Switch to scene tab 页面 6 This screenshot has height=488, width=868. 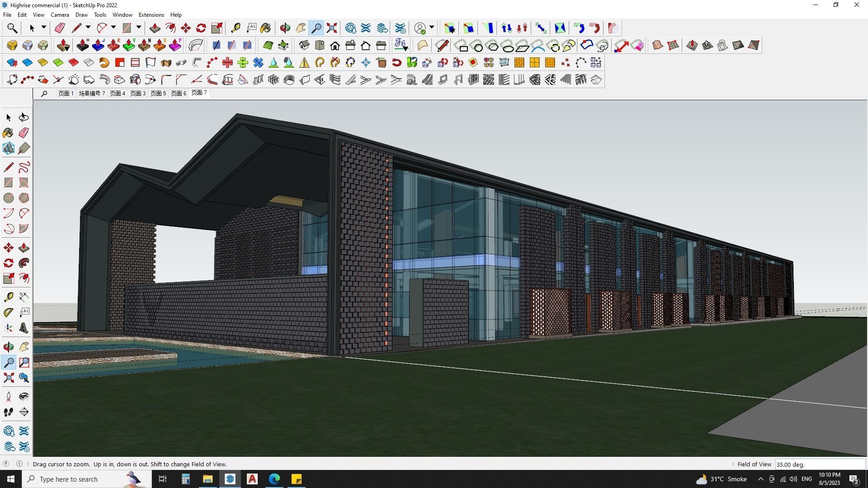(x=179, y=94)
